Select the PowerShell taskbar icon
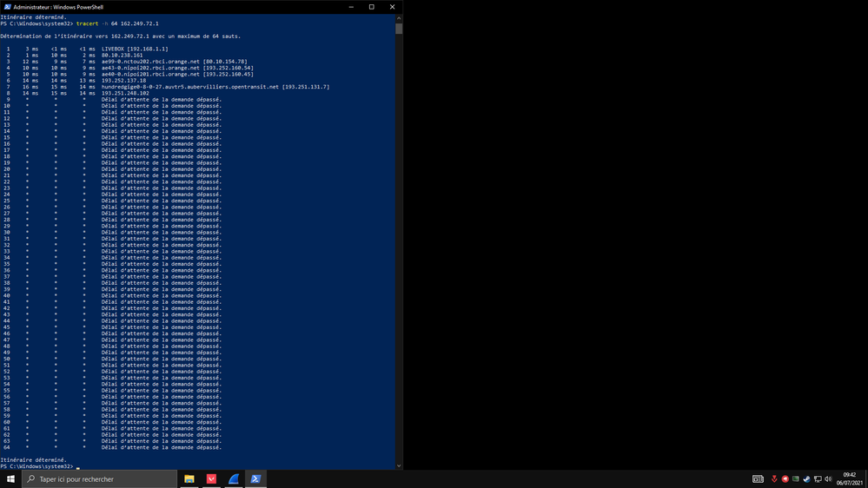Image resolution: width=868 pixels, height=488 pixels. [255, 479]
